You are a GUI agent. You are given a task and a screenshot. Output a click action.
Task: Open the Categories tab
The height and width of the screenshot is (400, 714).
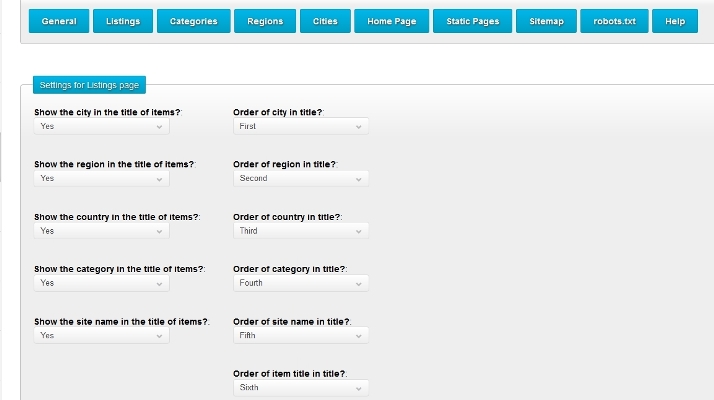(194, 21)
